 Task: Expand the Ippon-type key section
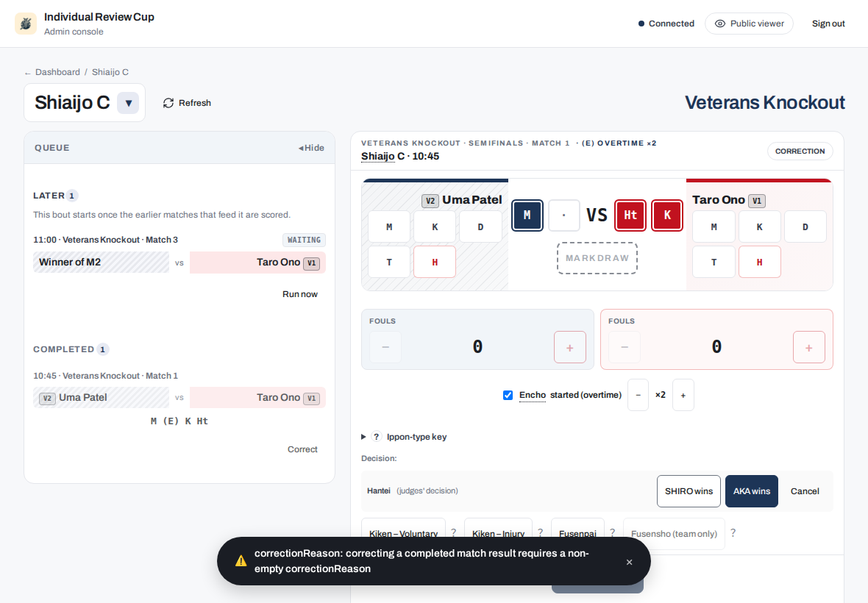(404, 437)
